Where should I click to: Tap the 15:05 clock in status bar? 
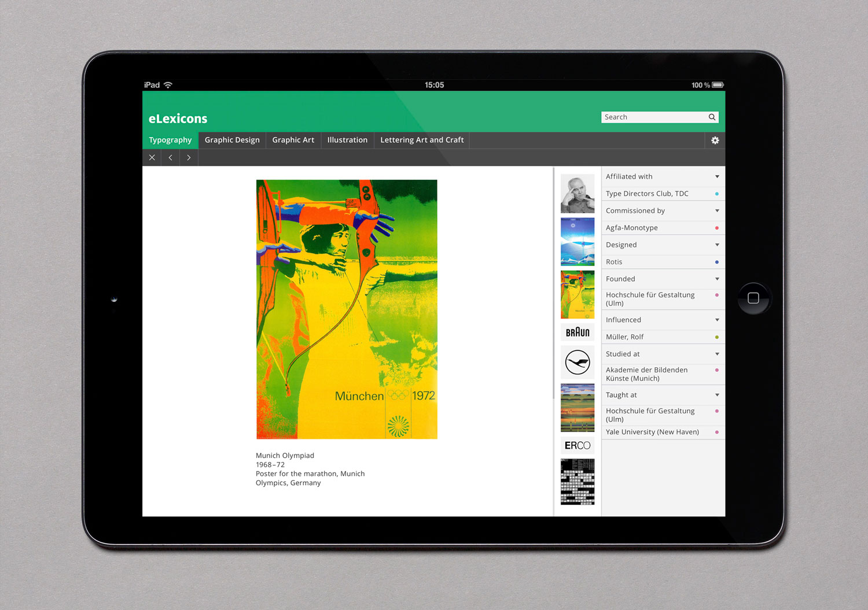[434, 85]
